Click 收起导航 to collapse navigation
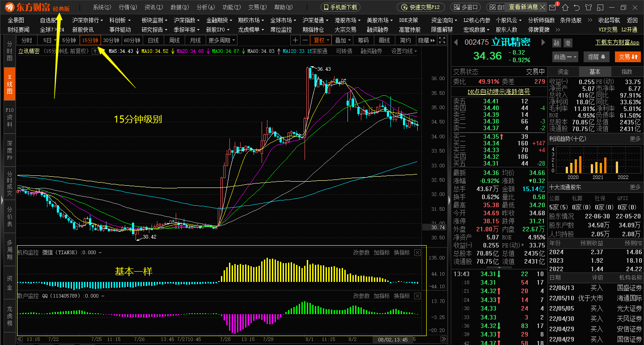 click(x=609, y=21)
